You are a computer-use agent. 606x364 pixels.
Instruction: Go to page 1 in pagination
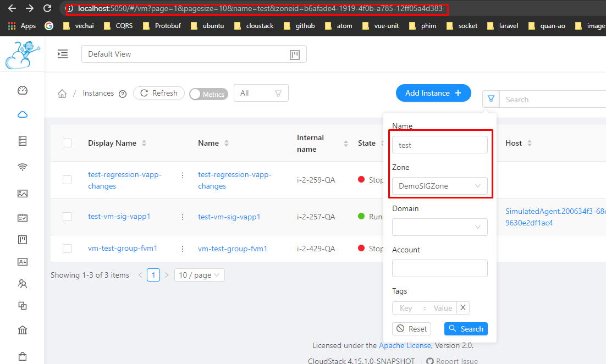[153, 275]
